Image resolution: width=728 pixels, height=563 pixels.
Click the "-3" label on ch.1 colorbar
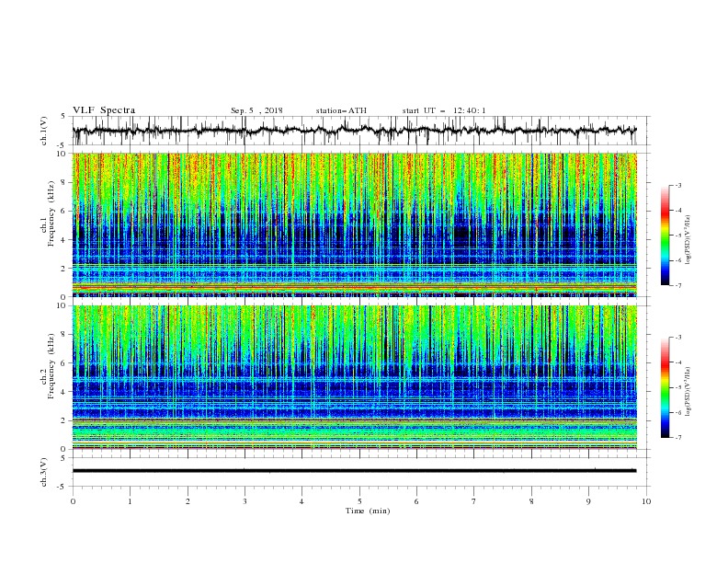pyautogui.click(x=677, y=185)
